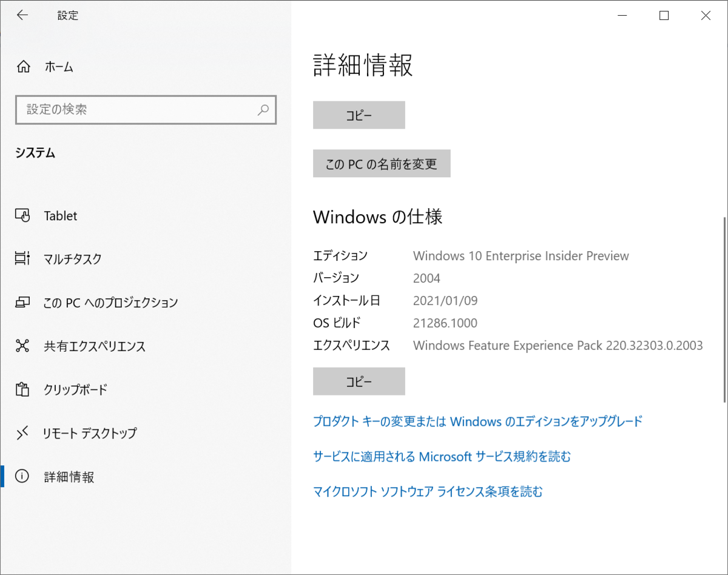Click the エディション label
The image size is (728, 575).
pos(340,256)
